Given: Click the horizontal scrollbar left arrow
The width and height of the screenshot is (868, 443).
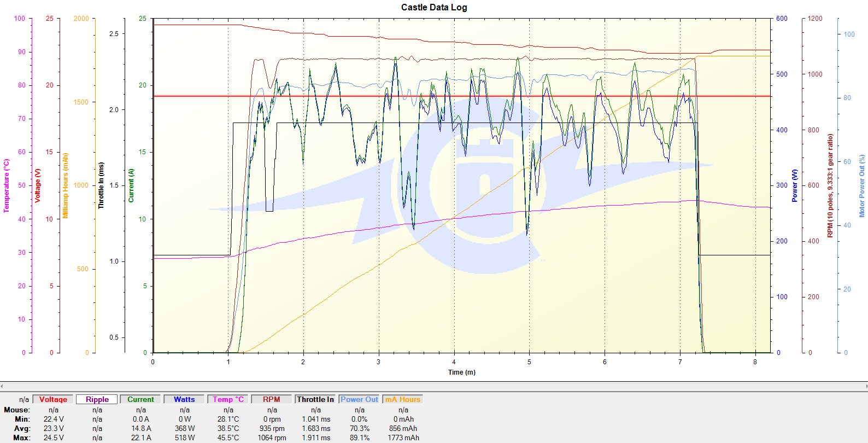Looking at the screenshot, I should click(3, 386).
